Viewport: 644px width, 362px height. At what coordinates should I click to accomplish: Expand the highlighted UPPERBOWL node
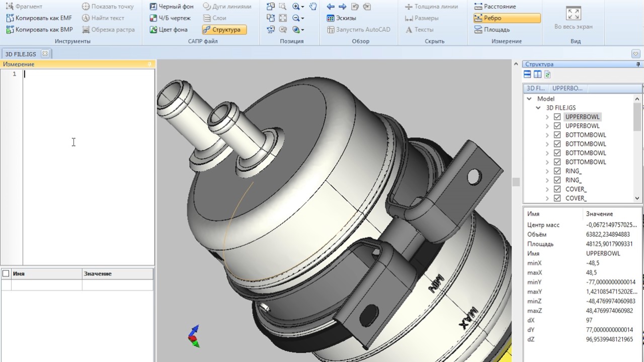(x=547, y=117)
